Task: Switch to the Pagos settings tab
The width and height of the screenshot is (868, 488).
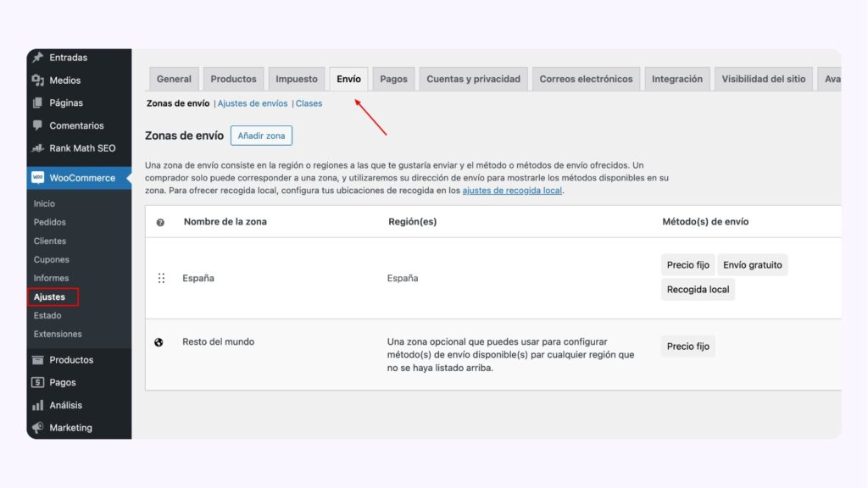Action: tap(392, 78)
